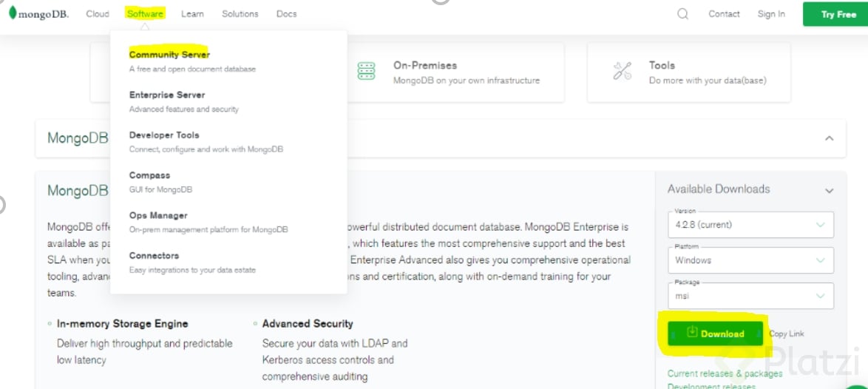
Task: Choose Ops Manager menu entry
Action: (x=158, y=215)
